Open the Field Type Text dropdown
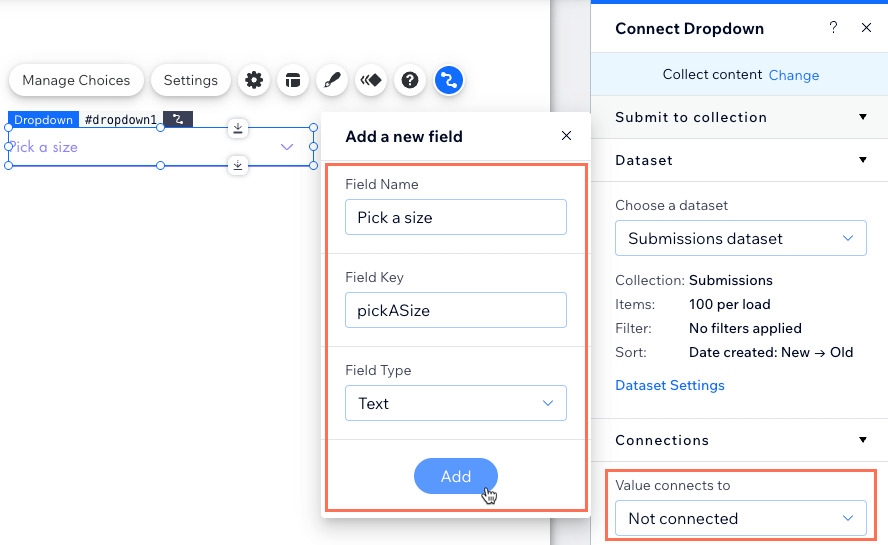Viewport: 888px width, 545px height. point(456,403)
